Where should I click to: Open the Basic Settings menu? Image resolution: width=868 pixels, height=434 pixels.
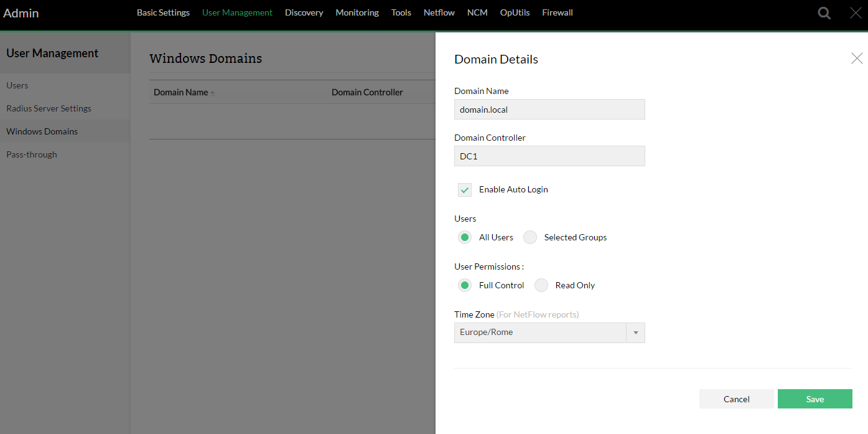163,12
